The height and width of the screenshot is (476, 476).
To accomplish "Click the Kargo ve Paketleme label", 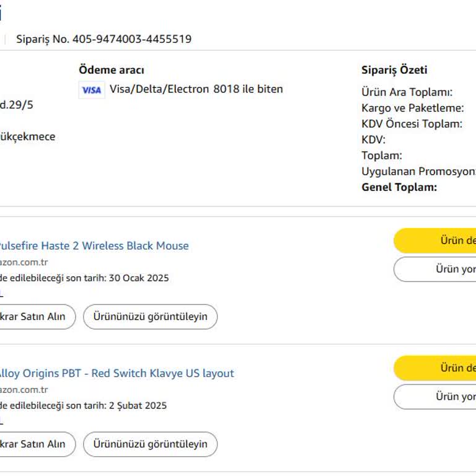I will coord(413,108).
